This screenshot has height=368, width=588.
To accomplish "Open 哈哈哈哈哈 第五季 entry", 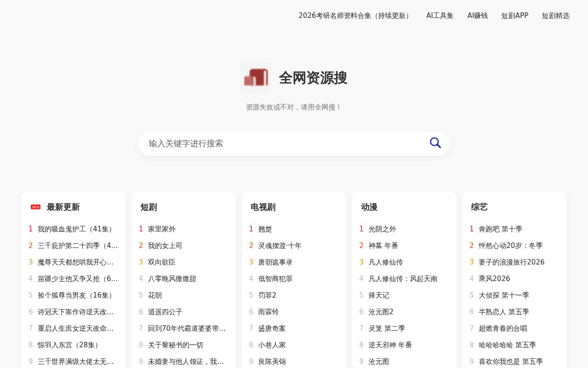I will [x=507, y=345].
